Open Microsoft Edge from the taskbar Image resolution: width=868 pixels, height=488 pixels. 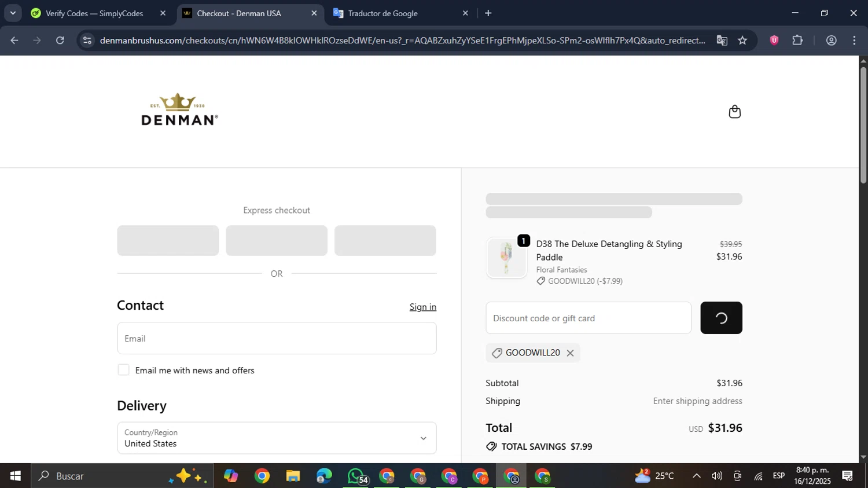[324, 476]
